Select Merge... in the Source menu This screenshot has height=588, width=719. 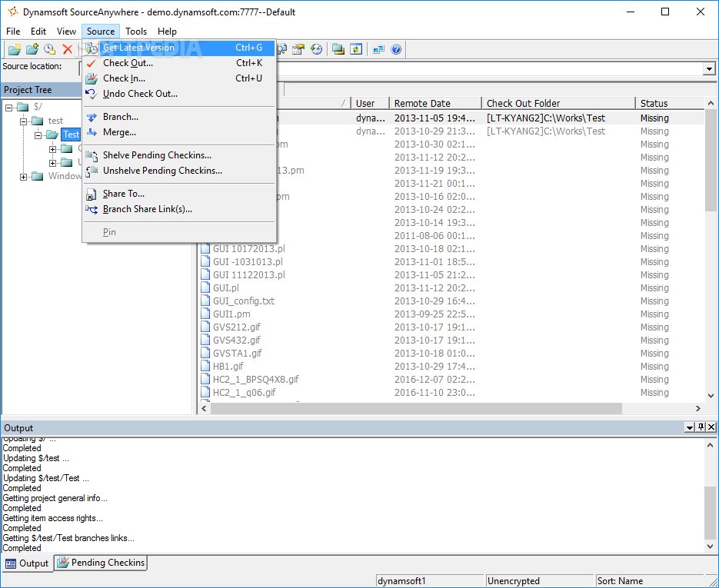(179, 132)
